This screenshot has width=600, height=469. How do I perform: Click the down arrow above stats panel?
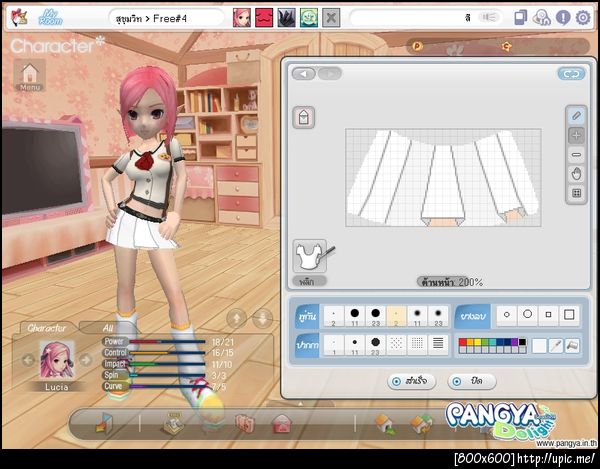pyautogui.click(x=262, y=318)
